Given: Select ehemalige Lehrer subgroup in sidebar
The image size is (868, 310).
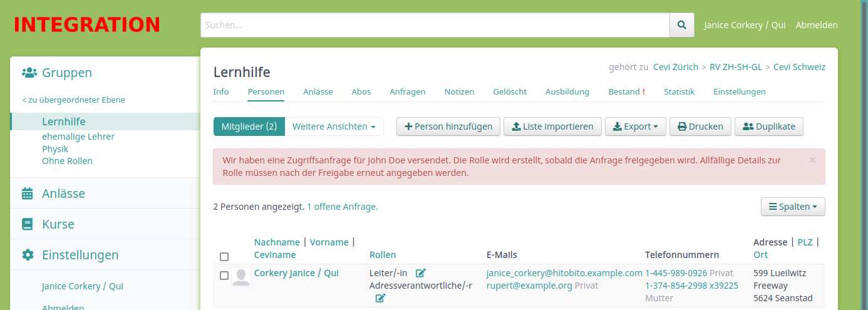Looking at the screenshot, I should coord(78,137).
